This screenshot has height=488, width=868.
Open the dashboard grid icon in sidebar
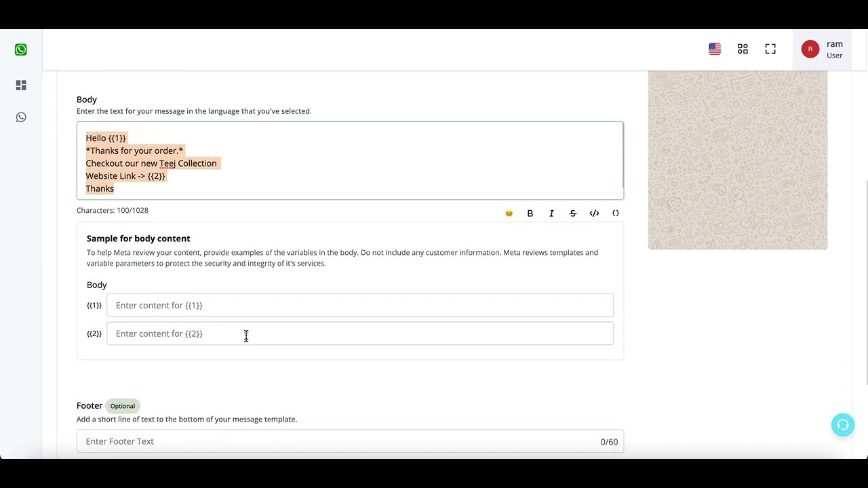tap(21, 85)
